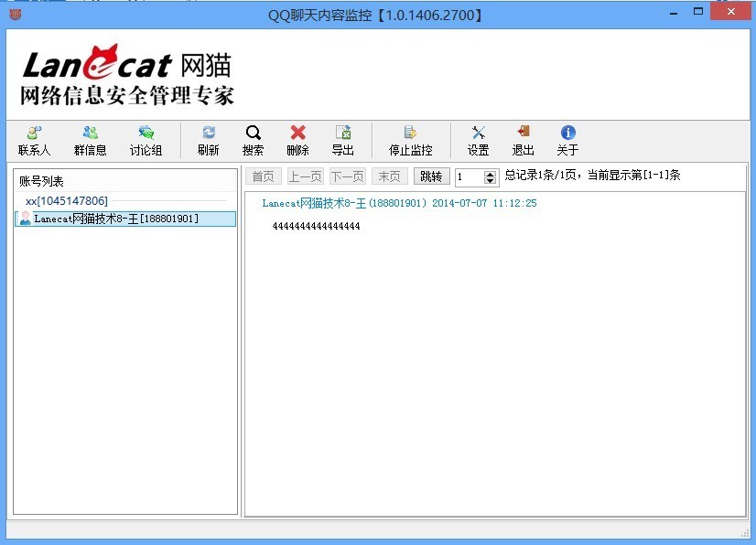Click the Lanecat 网猫 logo banner
This screenshot has height=545, width=756.
[x=127, y=75]
